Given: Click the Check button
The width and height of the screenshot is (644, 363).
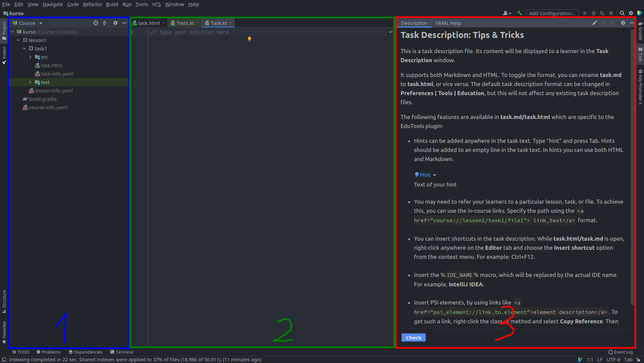Looking at the screenshot, I should pyautogui.click(x=413, y=337).
